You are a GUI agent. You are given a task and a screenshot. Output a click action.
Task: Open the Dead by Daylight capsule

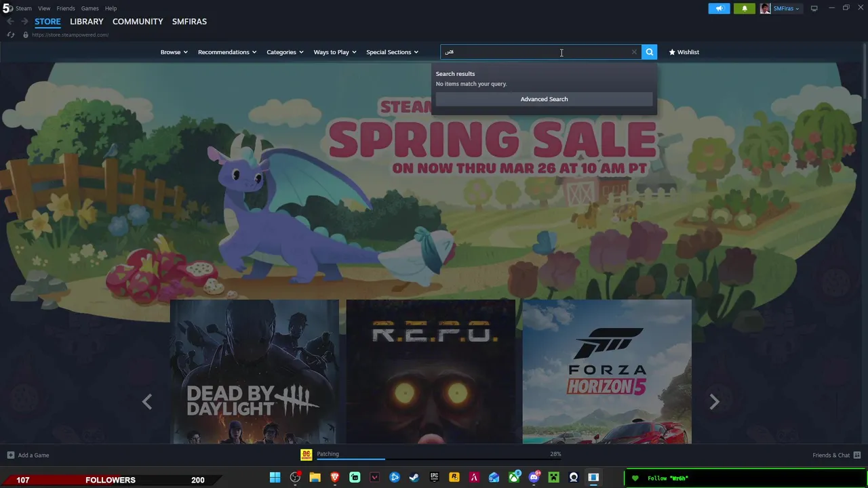coord(254,371)
